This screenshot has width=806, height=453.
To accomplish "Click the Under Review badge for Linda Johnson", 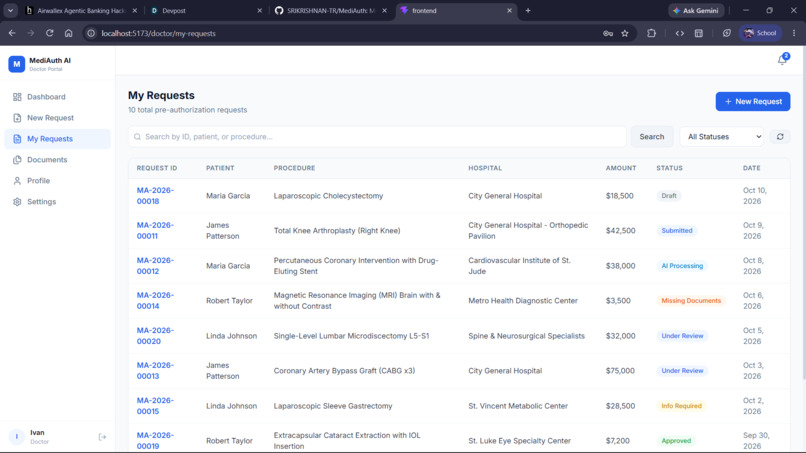I will tap(682, 336).
